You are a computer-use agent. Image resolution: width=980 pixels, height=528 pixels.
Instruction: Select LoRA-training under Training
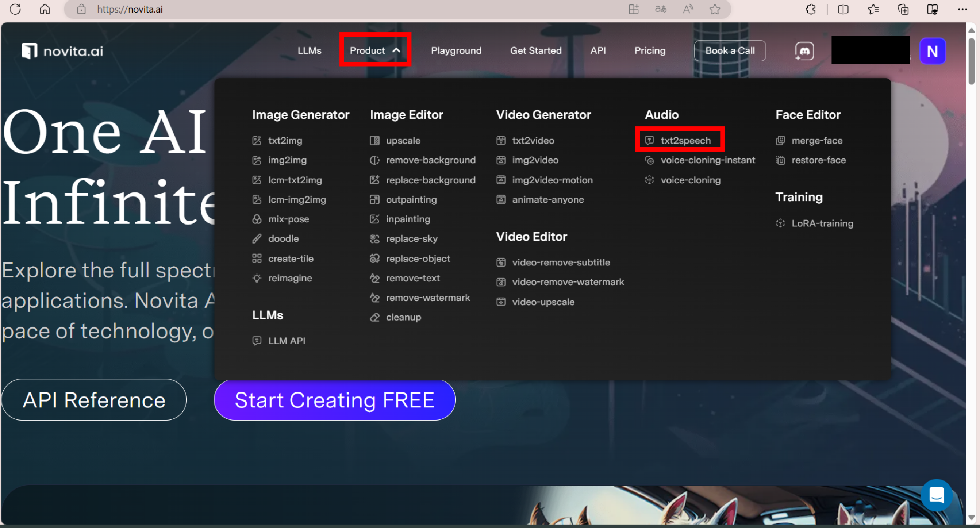822,223
